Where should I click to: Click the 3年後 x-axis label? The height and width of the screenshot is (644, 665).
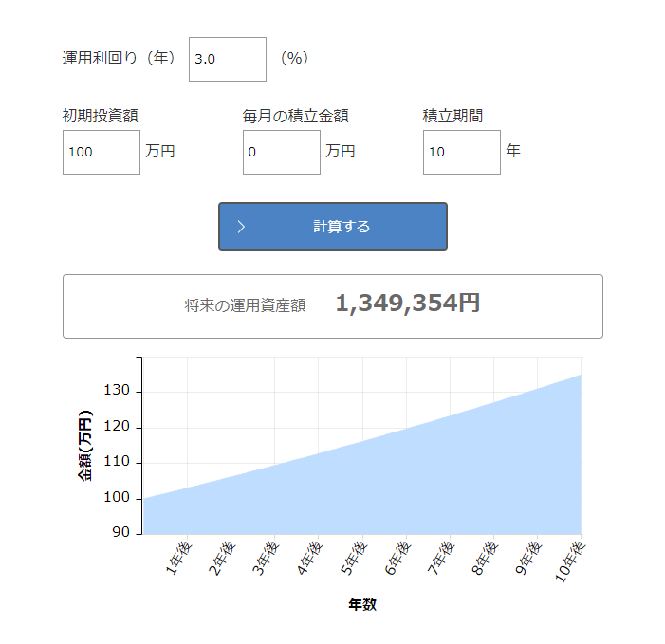click(x=266, y=558)
